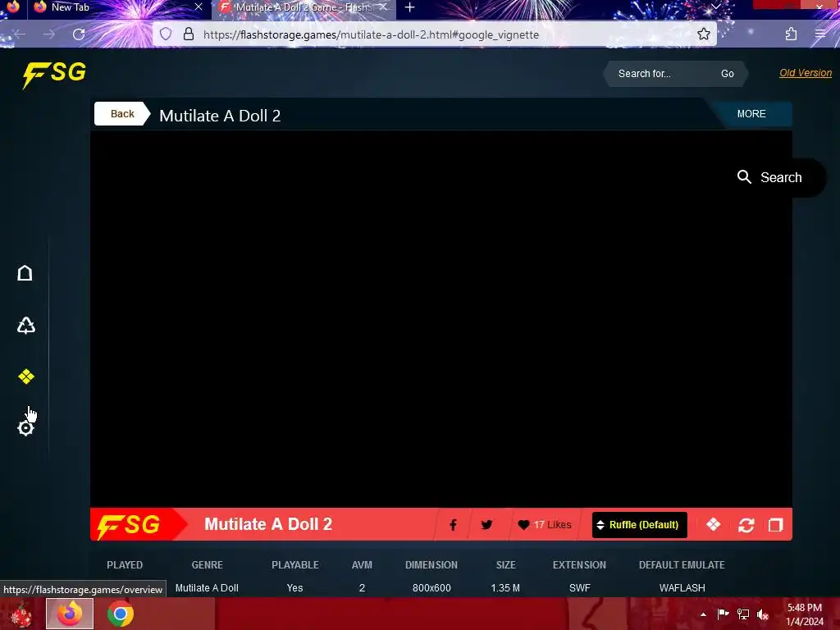This screenshot has width=840, height=630.
Task: Open the Firefox hamburger menu
Action: [x=820, y=34]
